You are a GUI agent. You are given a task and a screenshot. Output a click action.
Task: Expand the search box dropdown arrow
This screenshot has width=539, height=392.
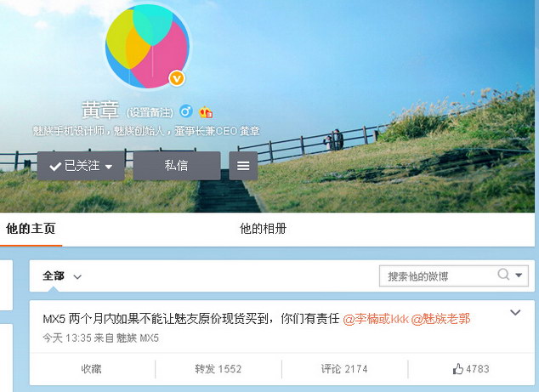tap(519, 276)
